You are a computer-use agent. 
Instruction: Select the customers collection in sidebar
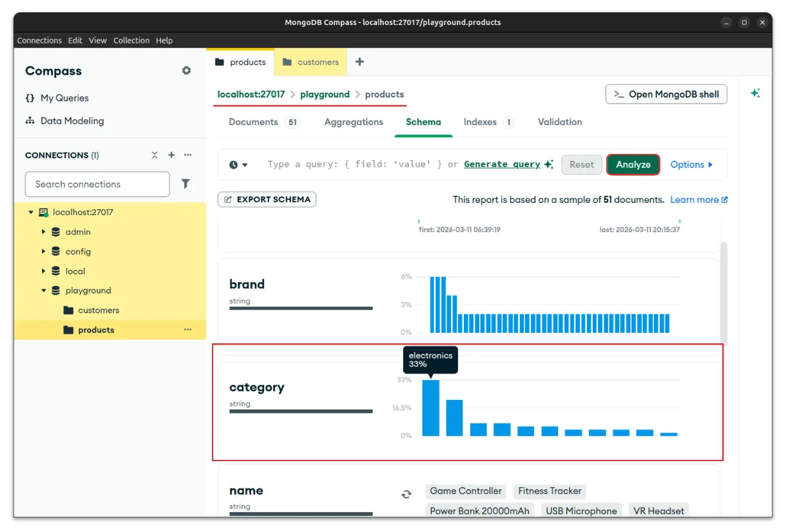tap(98, 310)
